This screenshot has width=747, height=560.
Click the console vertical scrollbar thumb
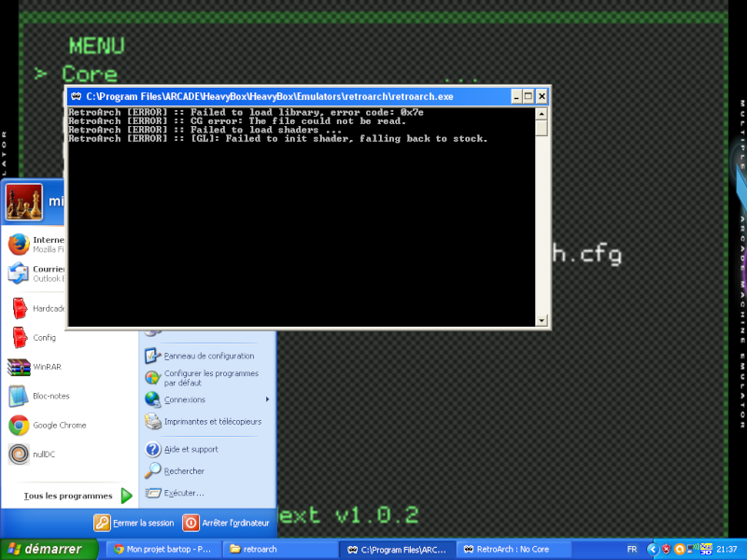tap(541, 128)
